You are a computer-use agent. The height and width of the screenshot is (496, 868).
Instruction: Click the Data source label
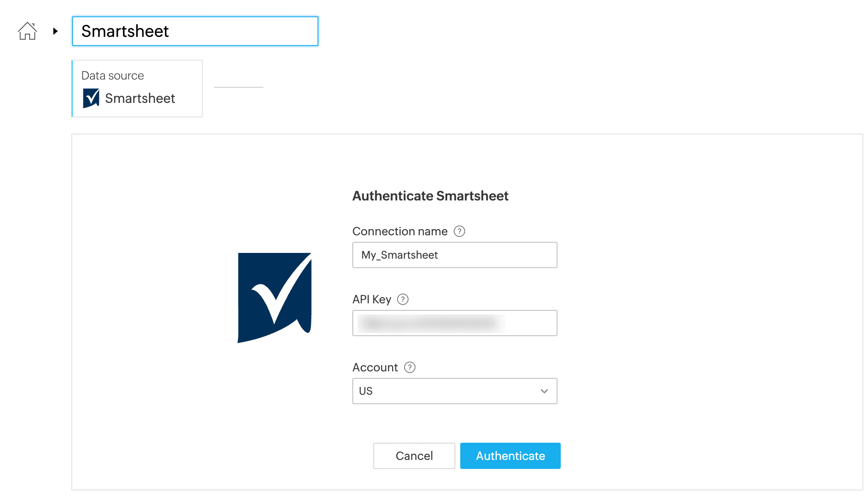pyautogui.click(x=112, y=76)
